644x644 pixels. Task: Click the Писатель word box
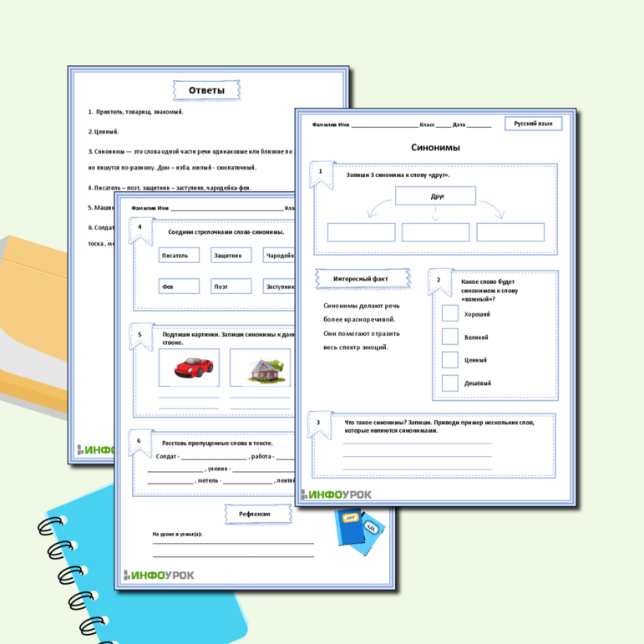179,255
